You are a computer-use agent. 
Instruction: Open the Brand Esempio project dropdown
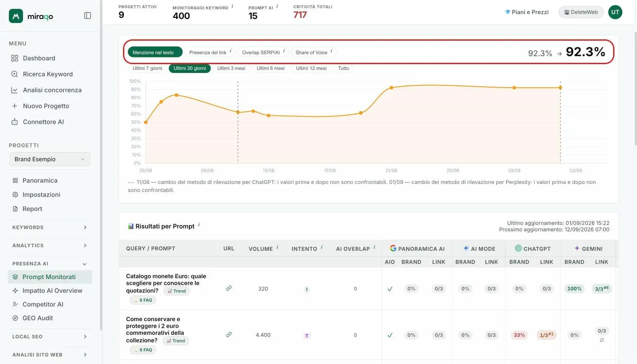click(50, 159)
